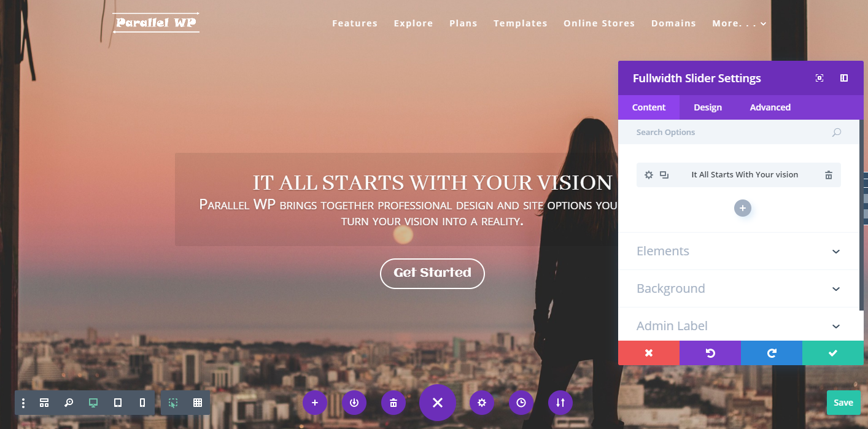Select desktop view icon
This screenshot has height=429, width=868.
(x=93, y=403)
